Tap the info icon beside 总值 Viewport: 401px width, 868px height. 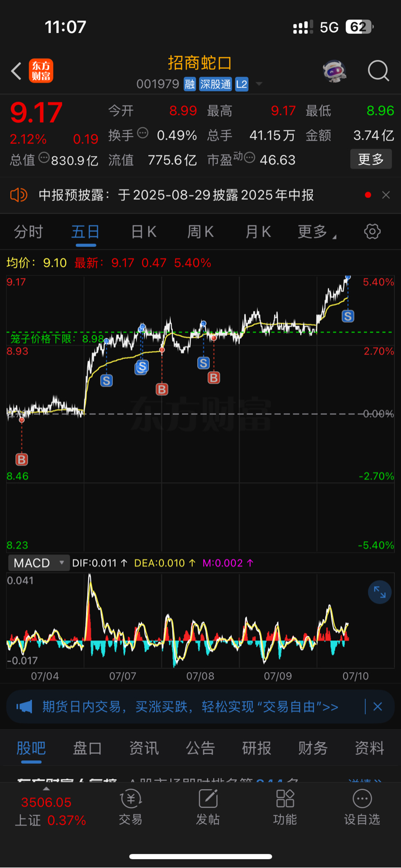tap(44, 158)
